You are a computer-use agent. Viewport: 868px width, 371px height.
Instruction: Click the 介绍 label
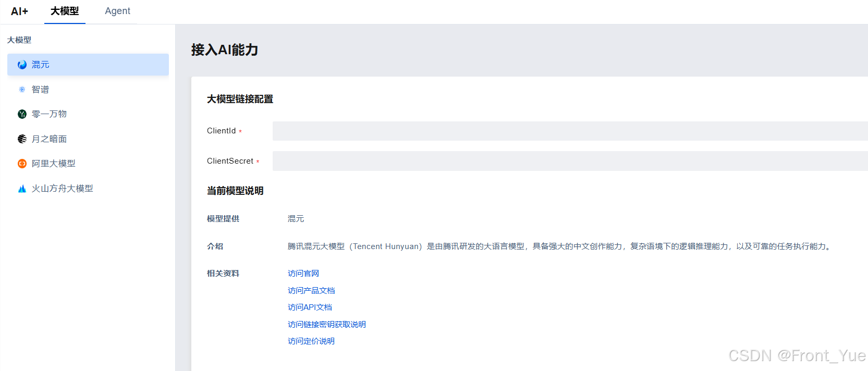[x=215, y=246]
